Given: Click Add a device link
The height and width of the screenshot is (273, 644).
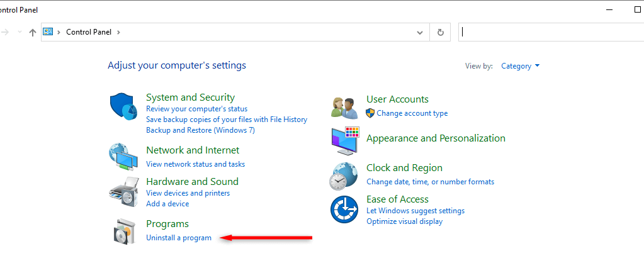Looking at the screenshot, I should pyautogui.click(x=167, y=204).
